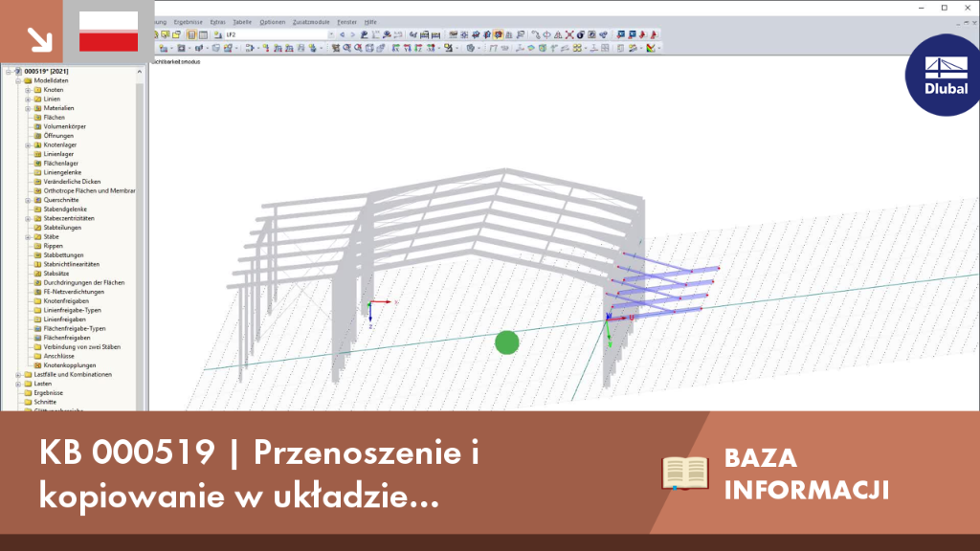
Task: Toggle the highlighted view mode toolbar button
Action: tap(498, 35)
